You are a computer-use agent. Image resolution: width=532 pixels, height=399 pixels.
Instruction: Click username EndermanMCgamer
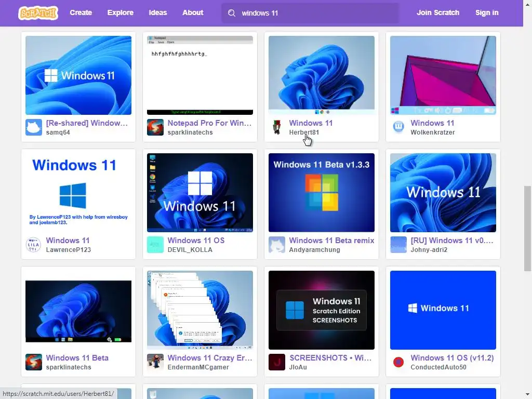point(198,367)
